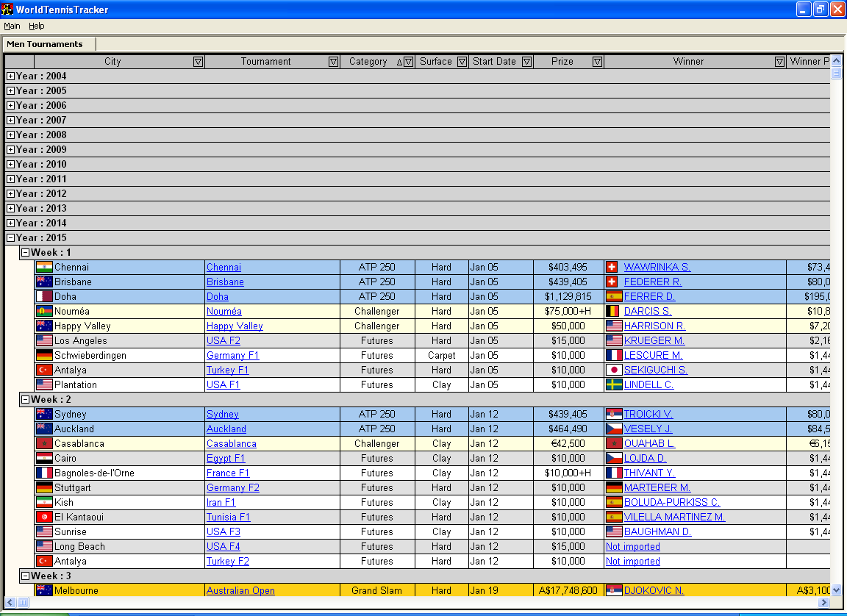
Task: Click Swedish flag next to LINDELL C.
Action: tap(614, 385)
